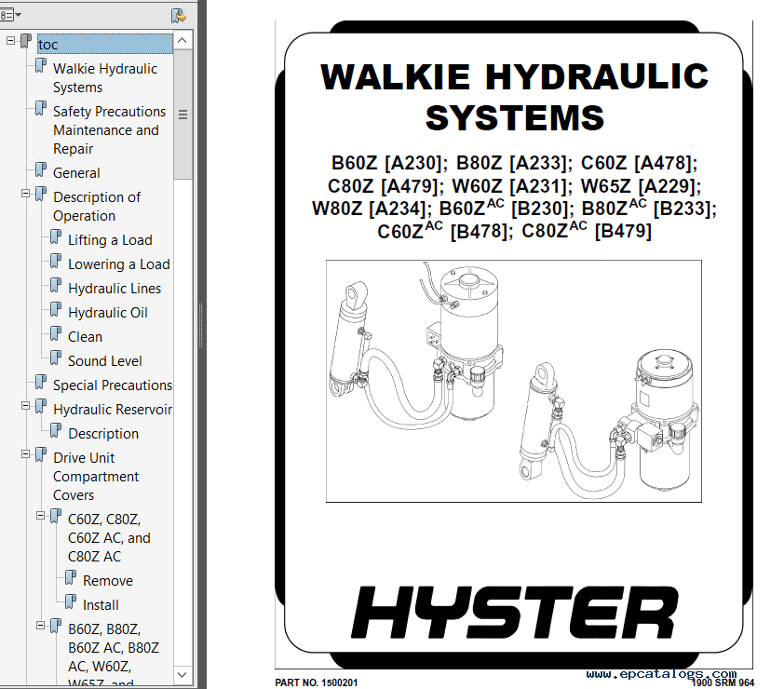The height and width of the screenshot is (689, 784).
Task: Click the Clean bookmark icon
Action: click(x=56, y=334)
